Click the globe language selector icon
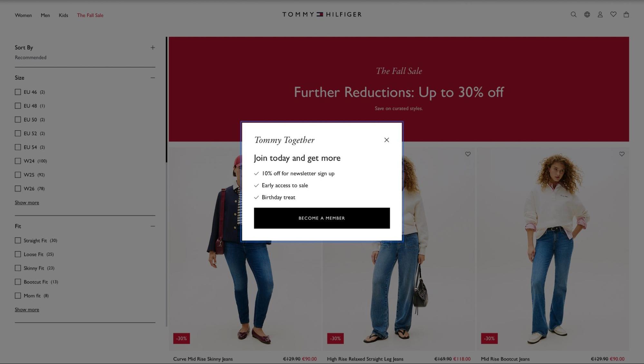 (587, 15)
